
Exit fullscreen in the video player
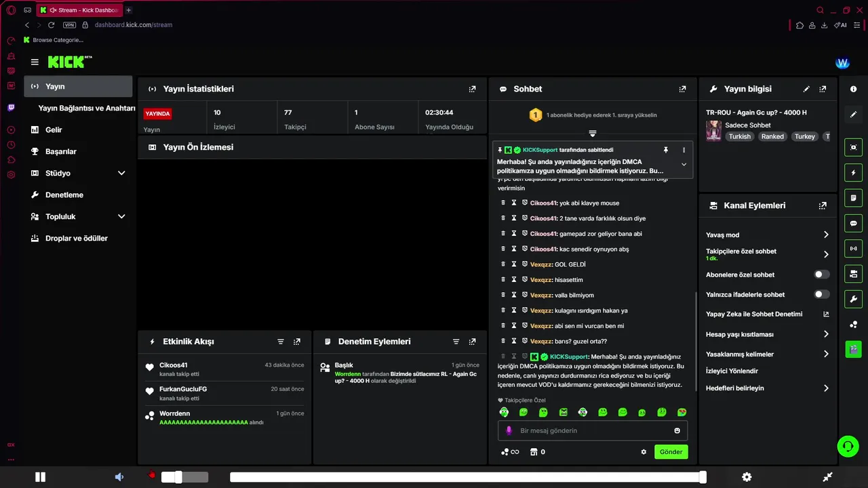827,477
